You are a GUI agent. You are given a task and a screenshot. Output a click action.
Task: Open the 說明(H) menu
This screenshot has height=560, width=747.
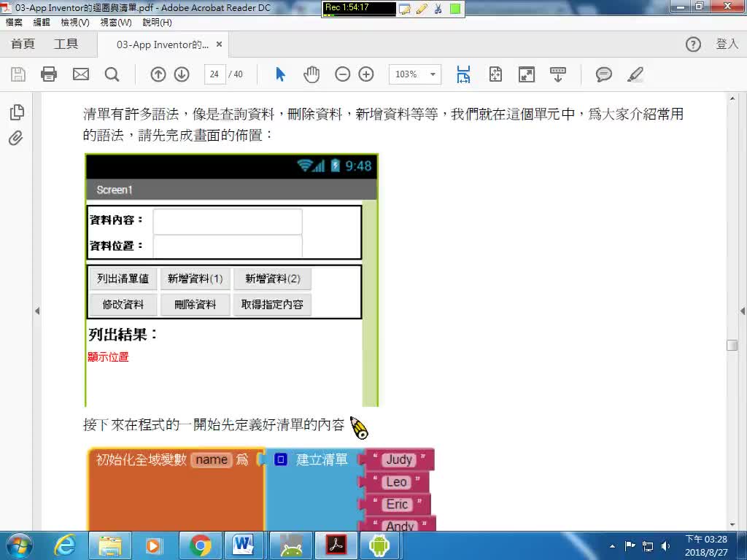coord(158,23)
